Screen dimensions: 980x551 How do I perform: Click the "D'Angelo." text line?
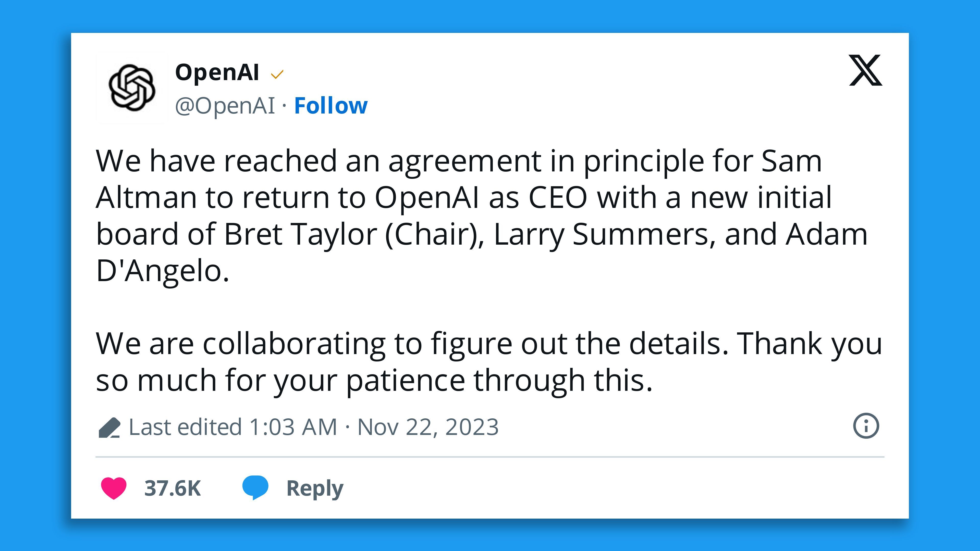click(163, 271)
